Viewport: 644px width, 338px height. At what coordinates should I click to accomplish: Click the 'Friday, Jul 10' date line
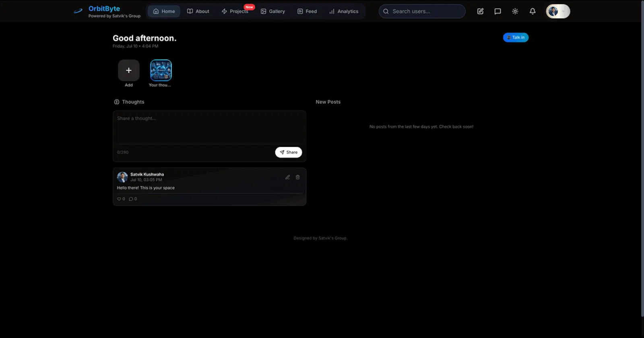(x=135, y=46)
